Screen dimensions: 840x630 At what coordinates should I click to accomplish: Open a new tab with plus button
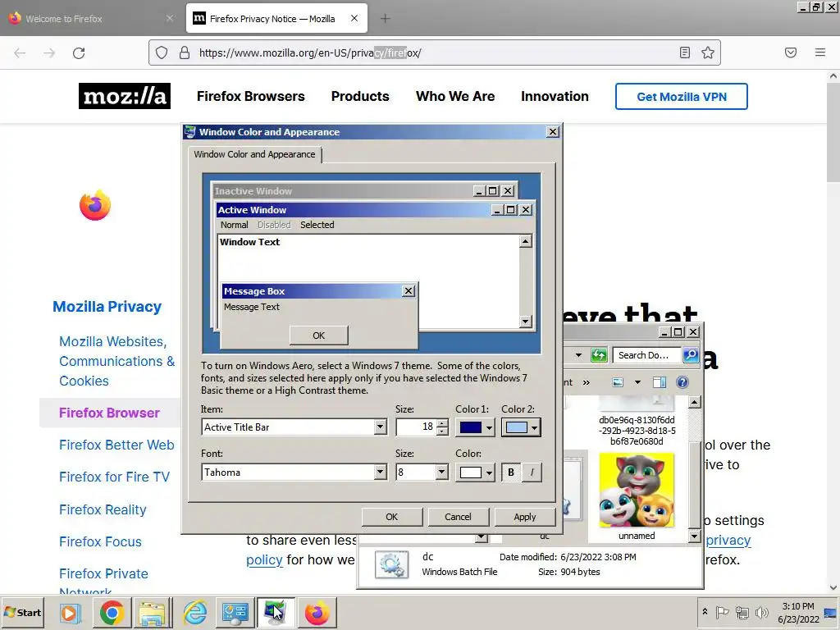click(x=386, y=19)
